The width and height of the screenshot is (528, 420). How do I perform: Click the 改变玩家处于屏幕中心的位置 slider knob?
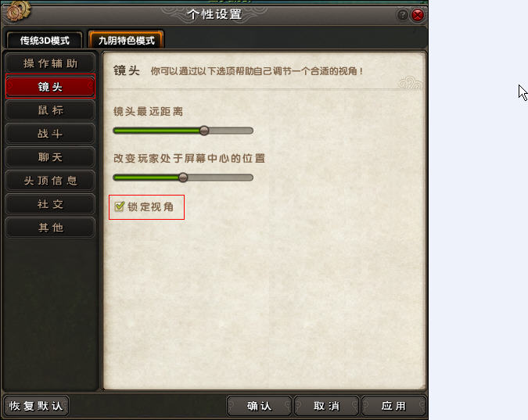tap(183, 178)
